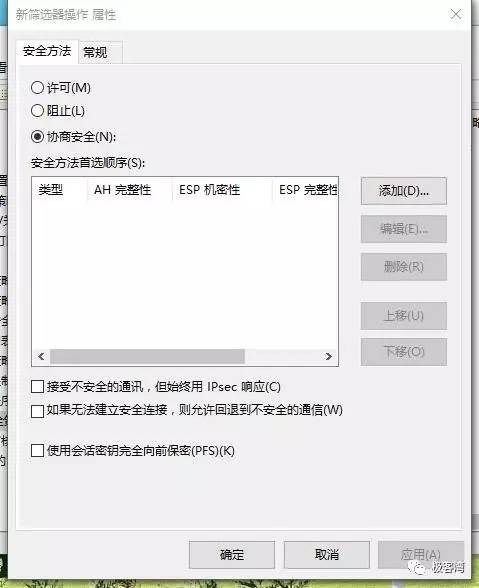Click the left scroll arrow of the list
The height and width of the screenshot is (588, 479).
point(41,356)
